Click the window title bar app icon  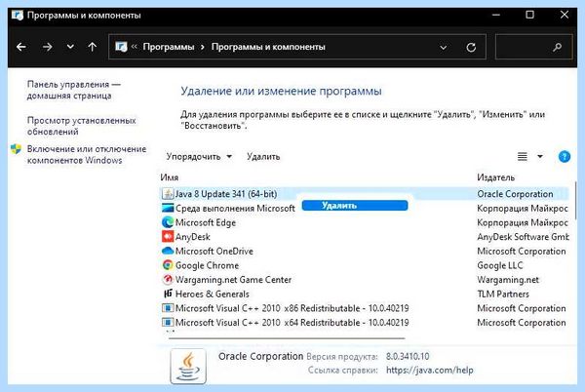tap(18, 16)
